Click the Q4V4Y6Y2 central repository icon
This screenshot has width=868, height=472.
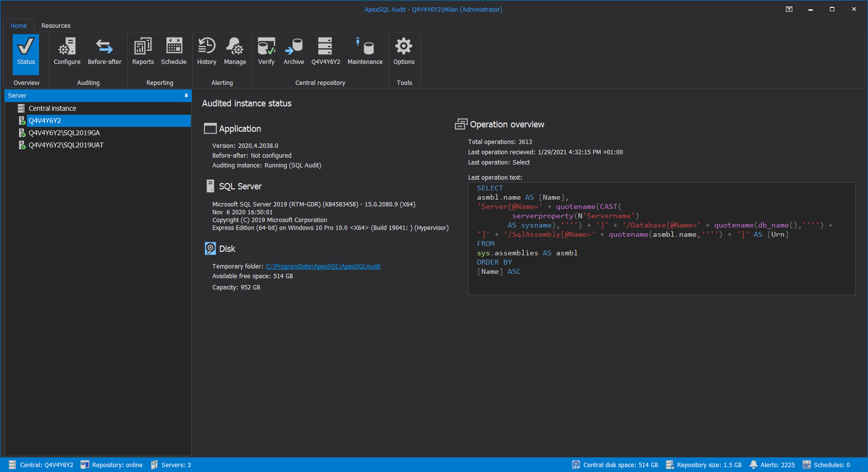325,51
